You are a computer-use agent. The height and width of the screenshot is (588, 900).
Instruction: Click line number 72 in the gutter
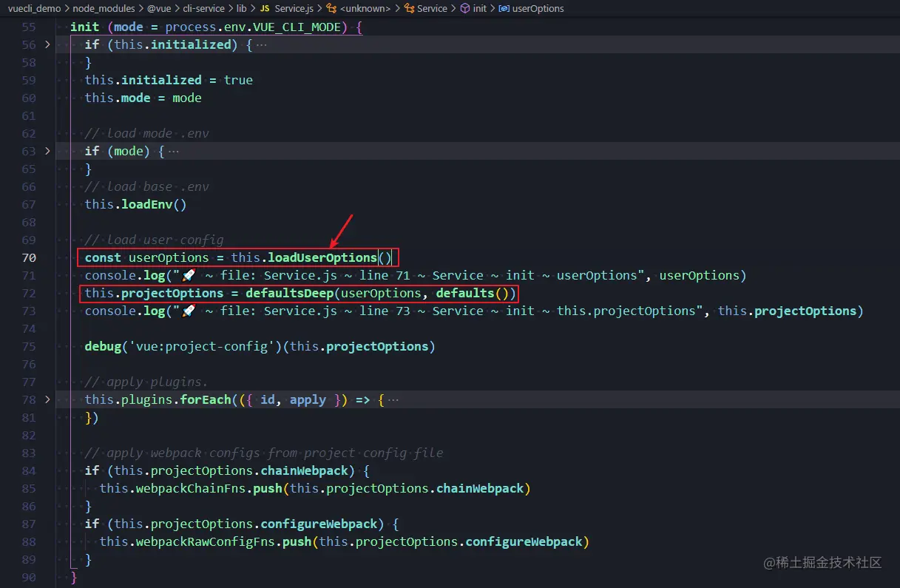click(x=29, y=293)
